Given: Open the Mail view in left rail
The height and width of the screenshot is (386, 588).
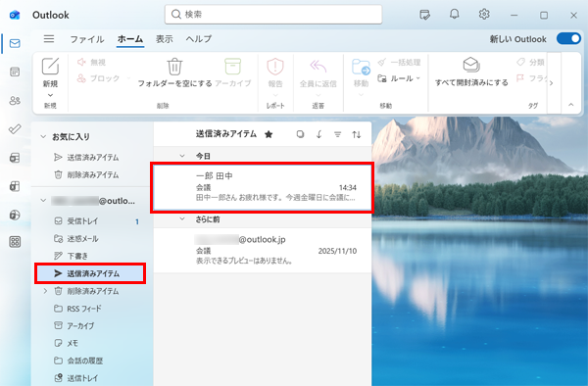Looking at the screenshot, I should coord(15,43).
